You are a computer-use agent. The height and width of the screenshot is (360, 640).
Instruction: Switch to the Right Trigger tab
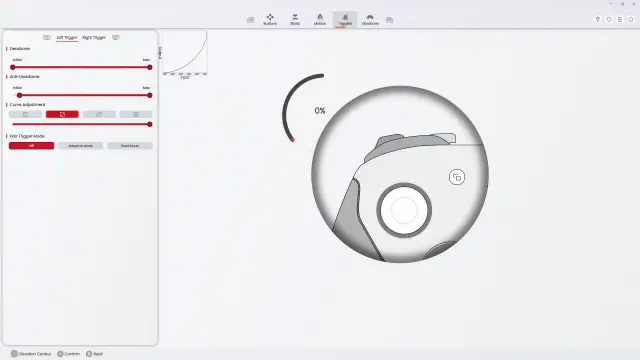point(94,38)
